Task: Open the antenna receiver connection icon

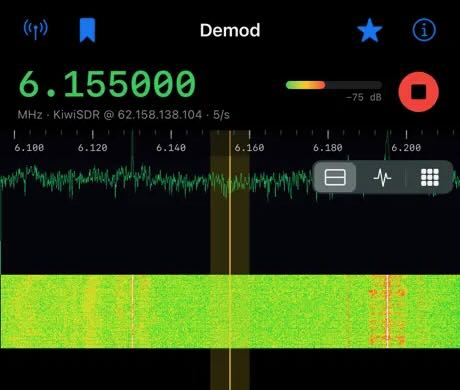Action: point(36,29)
